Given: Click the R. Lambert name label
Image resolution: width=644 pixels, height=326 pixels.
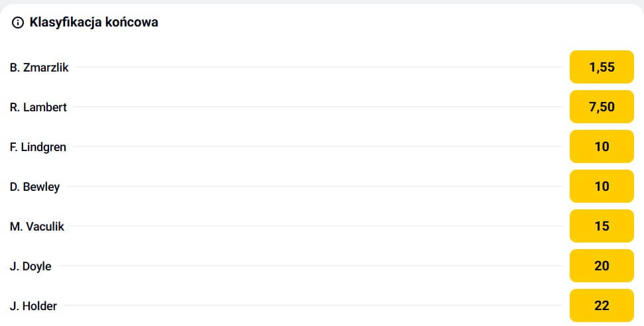Looking at the screenshot, I should pos(38,107).
